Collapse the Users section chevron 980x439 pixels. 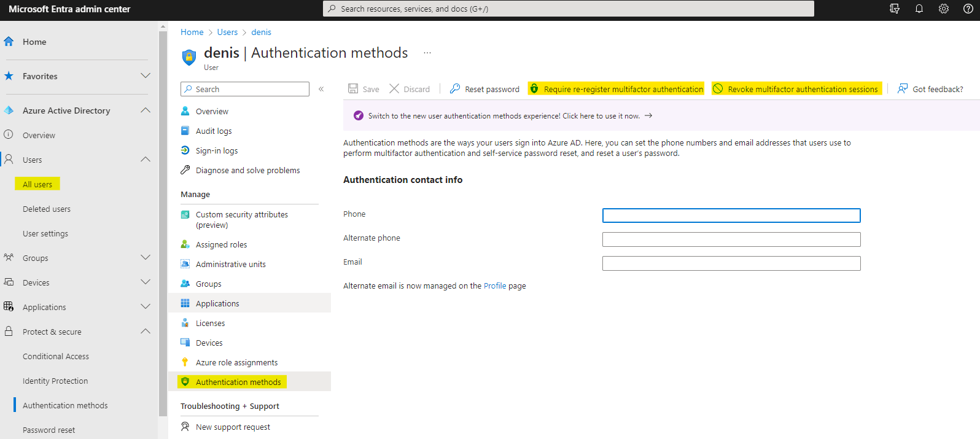click(146, 160)
